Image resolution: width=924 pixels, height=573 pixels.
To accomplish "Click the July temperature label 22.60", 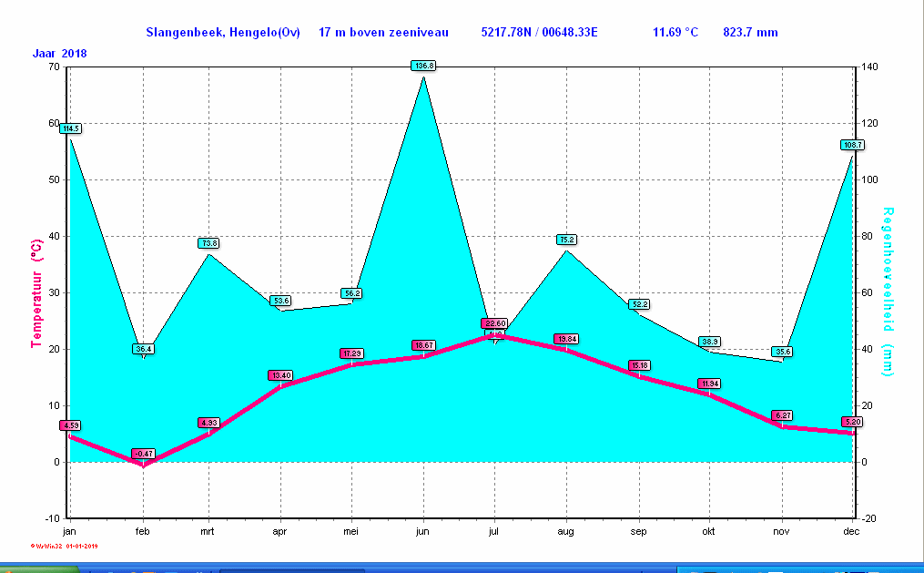I will [494, 323].
